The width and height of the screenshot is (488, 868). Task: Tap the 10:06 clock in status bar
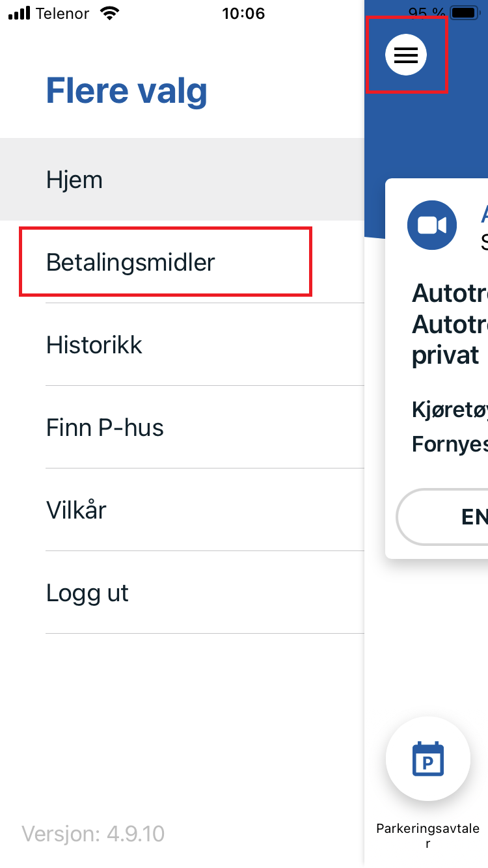244,13
